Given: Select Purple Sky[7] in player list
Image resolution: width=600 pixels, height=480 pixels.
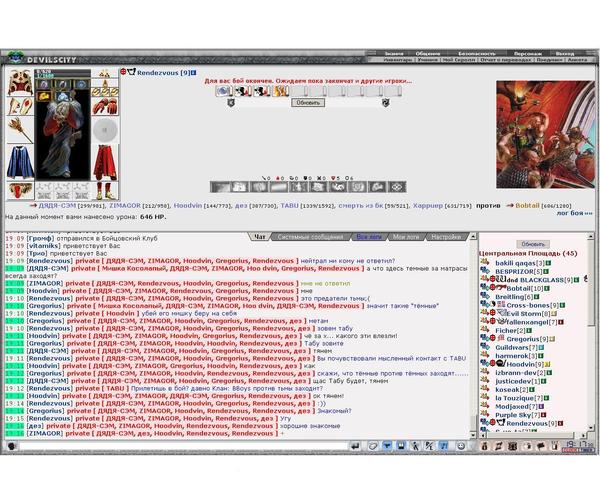Looking at the screenshot, I should tap(518, 415).
